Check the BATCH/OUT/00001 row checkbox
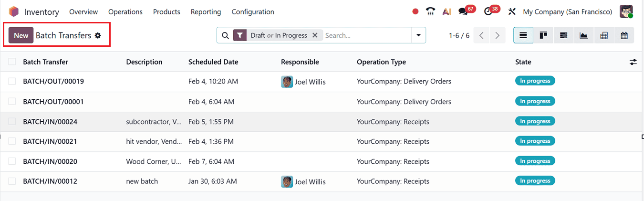 pyautogui.click(x=12, y=101)
